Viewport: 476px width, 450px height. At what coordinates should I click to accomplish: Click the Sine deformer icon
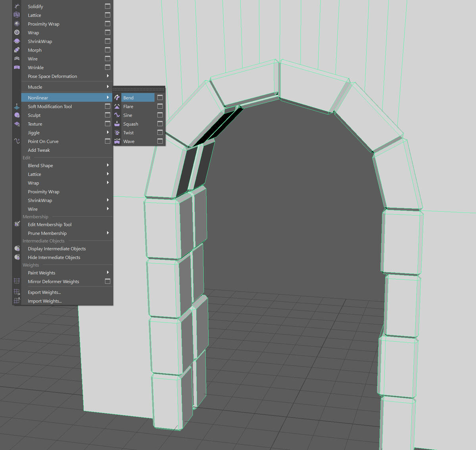(x=117, y=115)
